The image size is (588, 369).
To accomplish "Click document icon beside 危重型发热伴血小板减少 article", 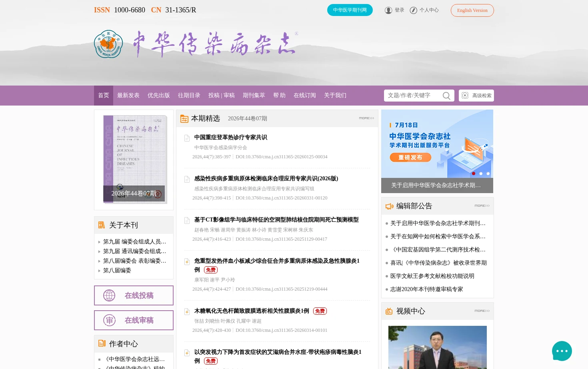I will click(x=187, y=262).
